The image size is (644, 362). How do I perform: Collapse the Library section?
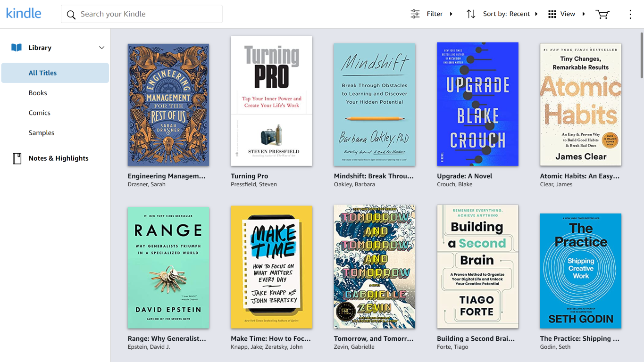coord(101,47)
